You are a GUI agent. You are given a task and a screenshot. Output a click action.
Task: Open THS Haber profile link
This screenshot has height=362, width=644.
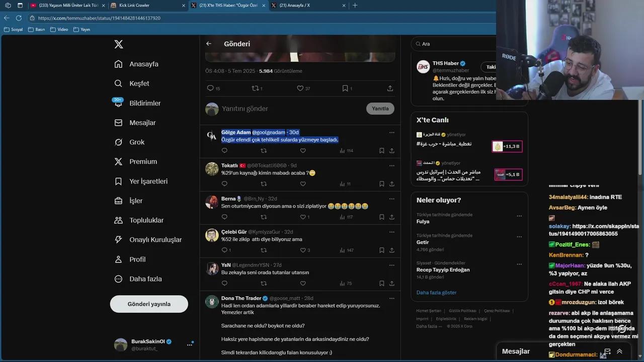pos(446,63)
